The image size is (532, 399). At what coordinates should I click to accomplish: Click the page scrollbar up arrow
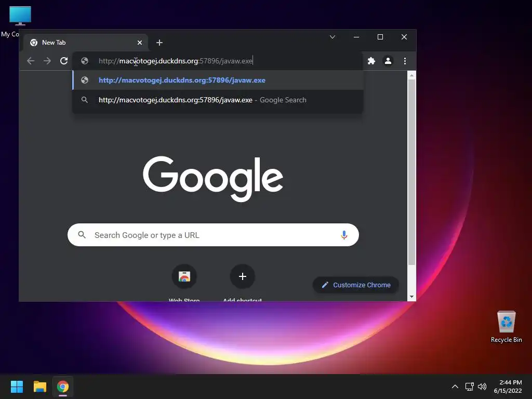click(411, 75)
